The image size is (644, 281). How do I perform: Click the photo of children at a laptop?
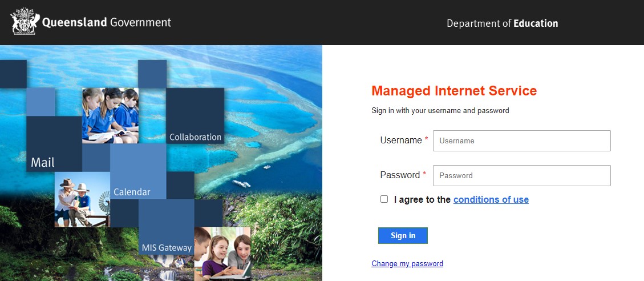[222, 253]
